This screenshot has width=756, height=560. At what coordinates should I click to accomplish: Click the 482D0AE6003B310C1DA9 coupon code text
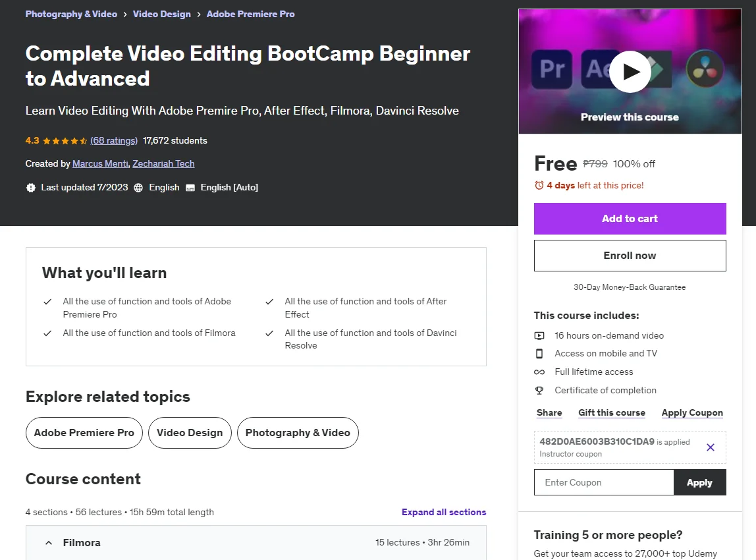[x=597, y=441]
